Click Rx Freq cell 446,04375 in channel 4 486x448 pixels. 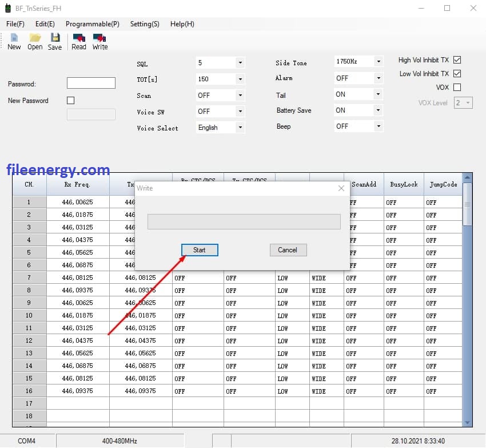[x=78, y=240]
